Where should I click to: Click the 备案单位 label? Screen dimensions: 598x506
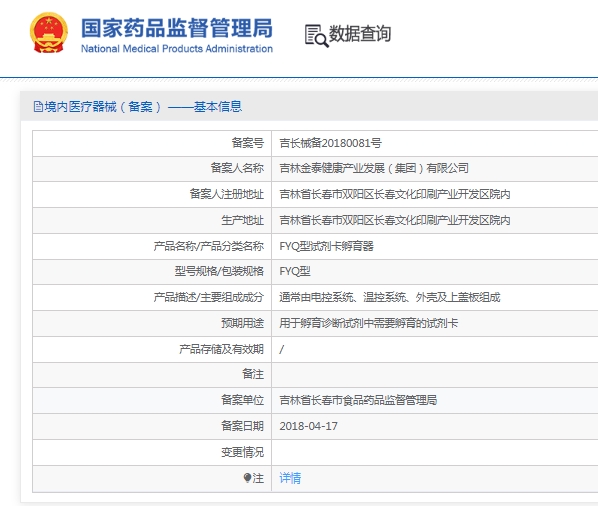(x=243, y=400)
